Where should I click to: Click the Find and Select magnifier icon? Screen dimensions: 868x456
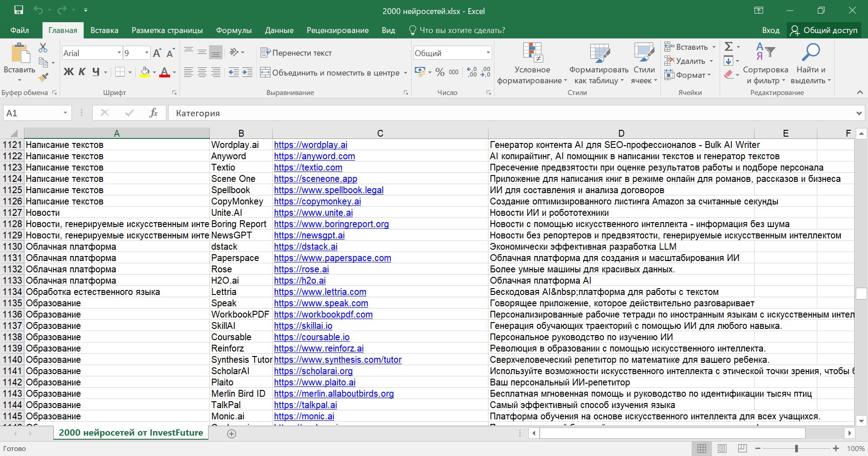(x=811, y=53)
